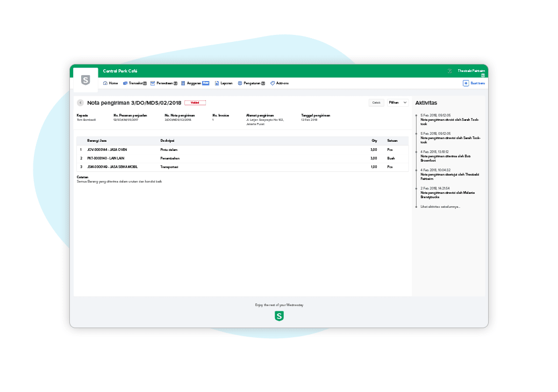Click the Buat baru plus icon

click(466, 83)
